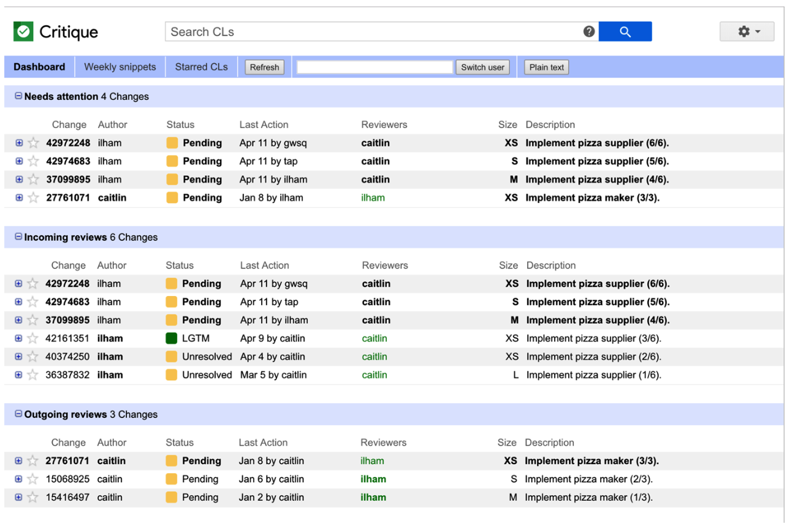
Task: Expand change 15416497 row details
Action: (x=18, y=497)
